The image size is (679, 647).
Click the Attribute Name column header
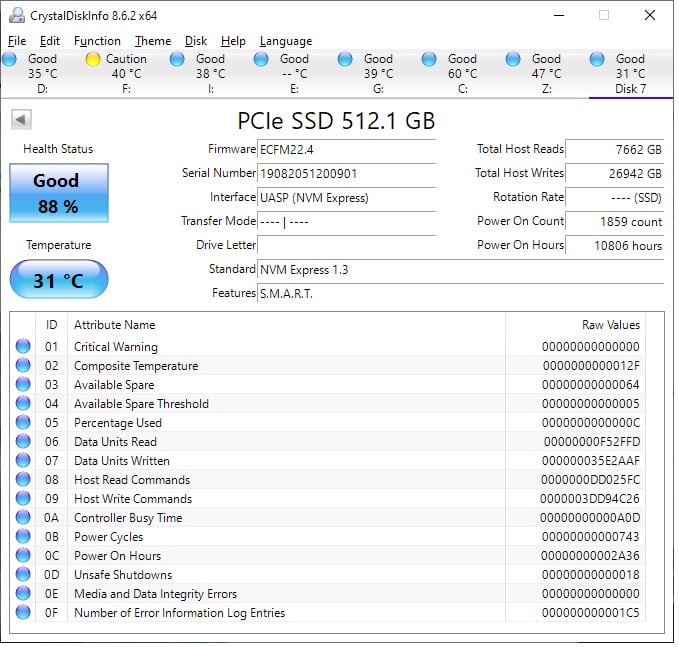pos(114,325)
